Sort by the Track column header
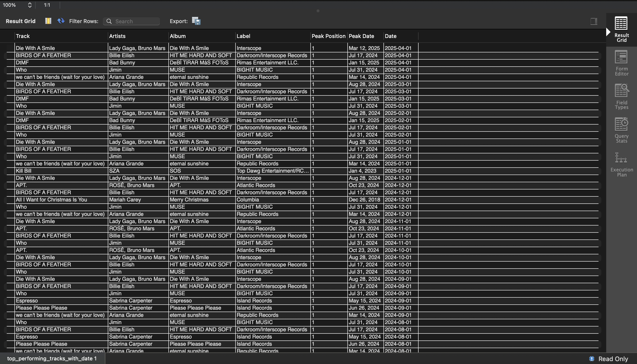The width and height of the screenshot is (637, 364). coord(23,36)
